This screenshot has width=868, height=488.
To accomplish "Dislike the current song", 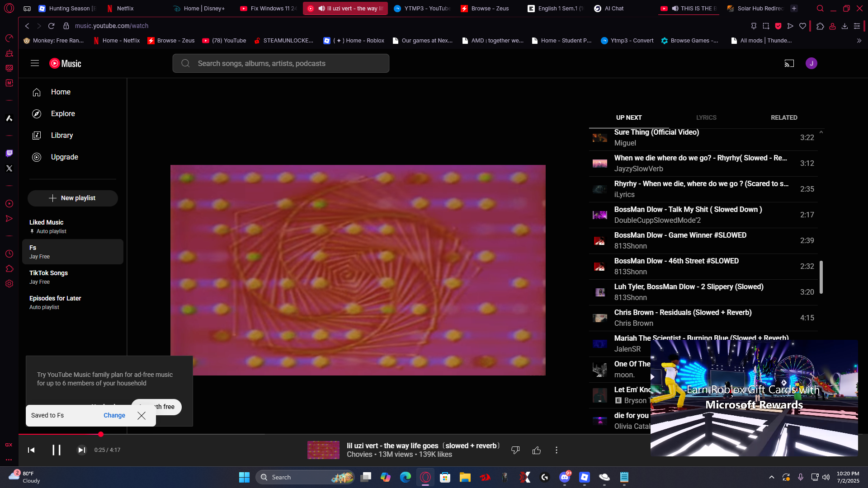I will tap(515, 450).
